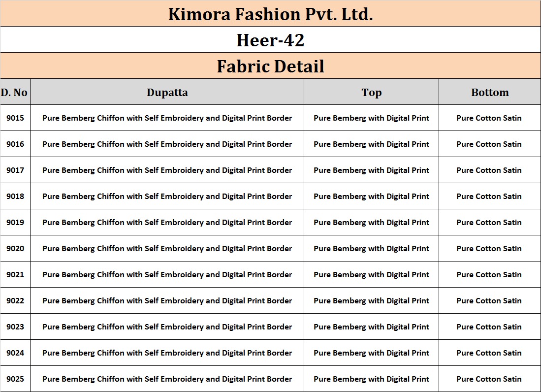Select design number 9025 cell
This screenshot has height=392, width=541.
(15, 379)
